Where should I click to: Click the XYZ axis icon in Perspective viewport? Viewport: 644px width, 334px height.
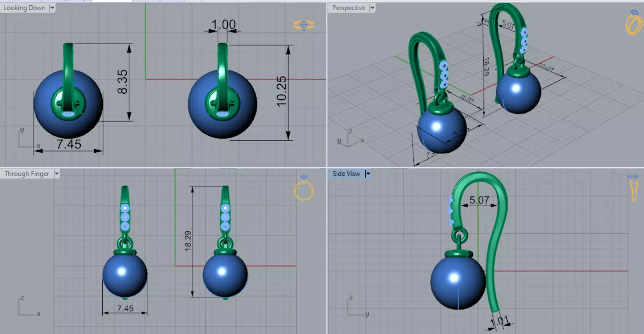tap(350, 137)
